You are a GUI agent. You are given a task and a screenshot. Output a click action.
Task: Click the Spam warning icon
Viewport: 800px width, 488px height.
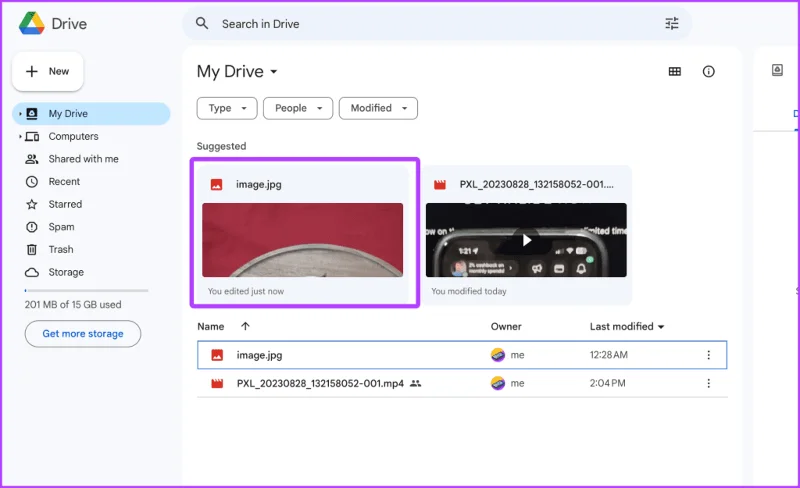(x=32, y=227)
